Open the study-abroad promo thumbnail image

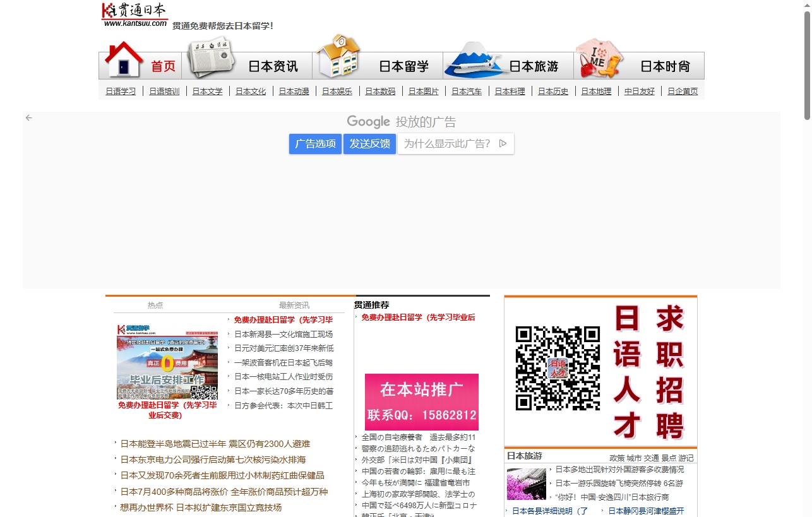[x=167, y=362]
